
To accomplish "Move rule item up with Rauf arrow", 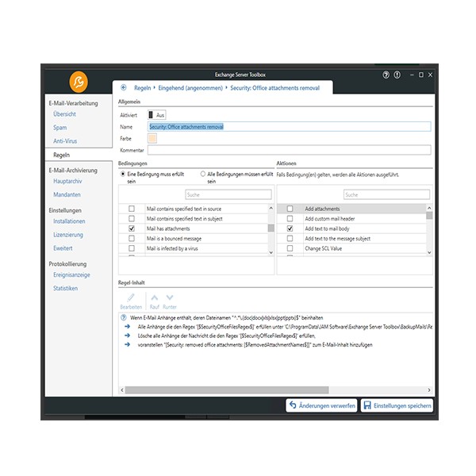I will tap(154, 297).
